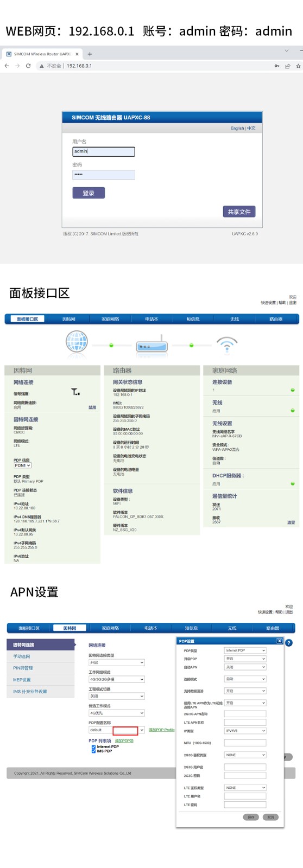Screen dimensions: 303x868
Task: Go back using the browser back arrow
Action: (x=7, y=66)
